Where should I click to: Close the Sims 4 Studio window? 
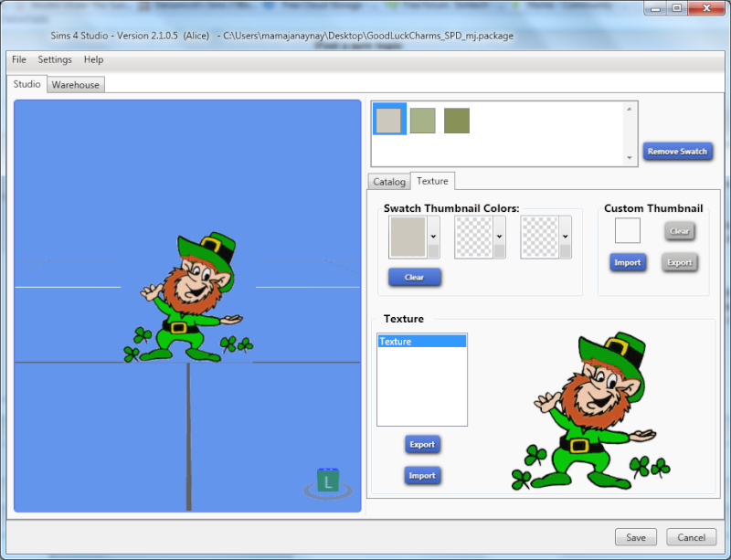pyautogui.click(x=706, y=8)
